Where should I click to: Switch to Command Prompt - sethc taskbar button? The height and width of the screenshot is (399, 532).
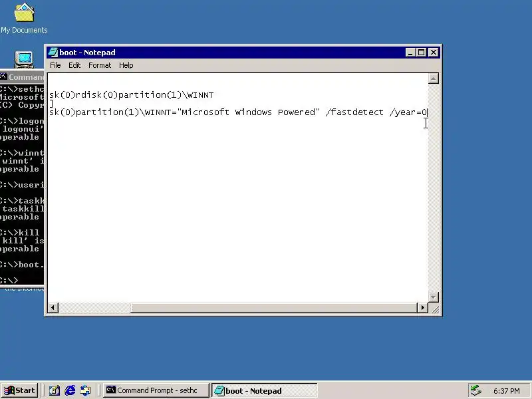pos(156,390)
